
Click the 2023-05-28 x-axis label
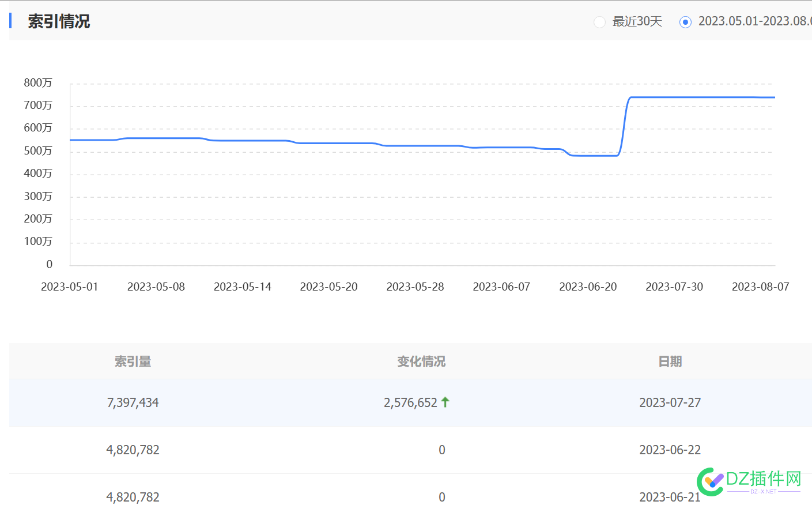pos(416,287)
